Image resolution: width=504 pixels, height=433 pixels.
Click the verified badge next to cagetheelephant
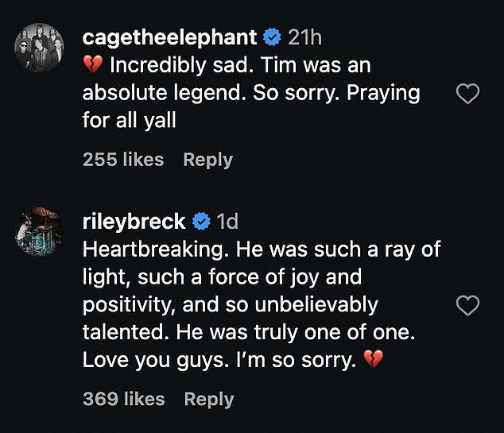pyautogui.click(x=272, y=37)
